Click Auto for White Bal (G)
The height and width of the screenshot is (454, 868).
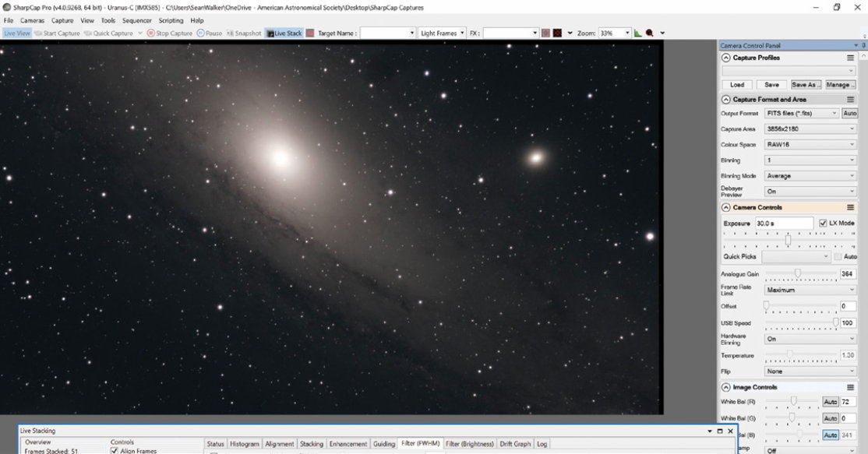830,419
